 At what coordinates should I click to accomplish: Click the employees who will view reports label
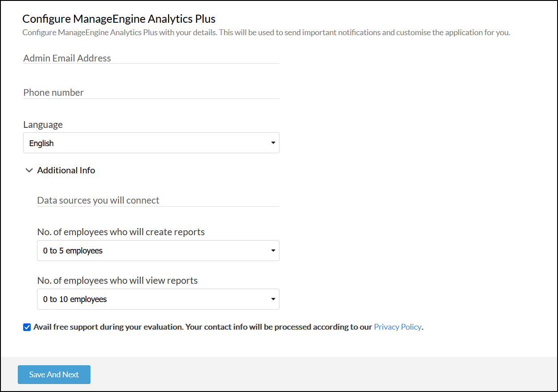pyautogui.click(x=117, y=281)
